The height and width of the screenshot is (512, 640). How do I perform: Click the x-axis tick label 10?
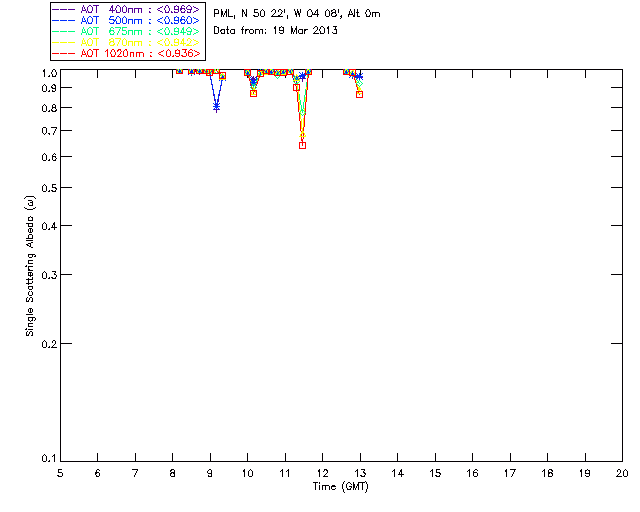247,473
